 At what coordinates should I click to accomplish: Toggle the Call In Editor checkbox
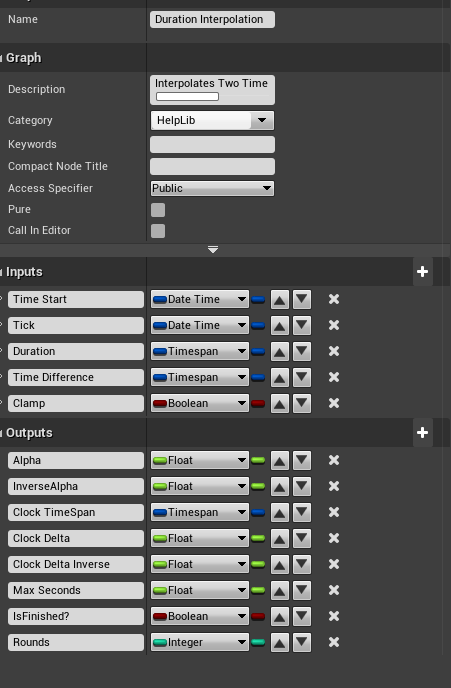point(158,231)
